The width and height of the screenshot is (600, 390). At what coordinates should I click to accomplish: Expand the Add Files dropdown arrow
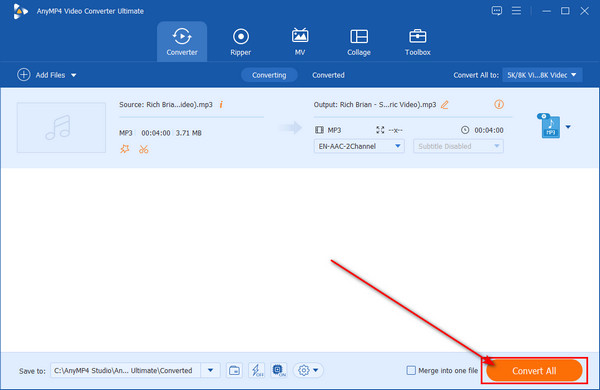click(x=73, y=75)
